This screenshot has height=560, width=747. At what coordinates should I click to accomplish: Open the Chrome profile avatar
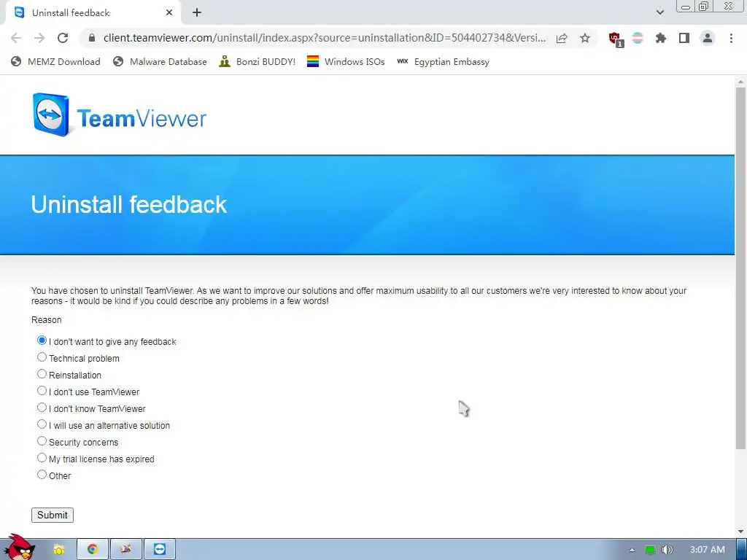pyautogui.click(x=708, y=38)
